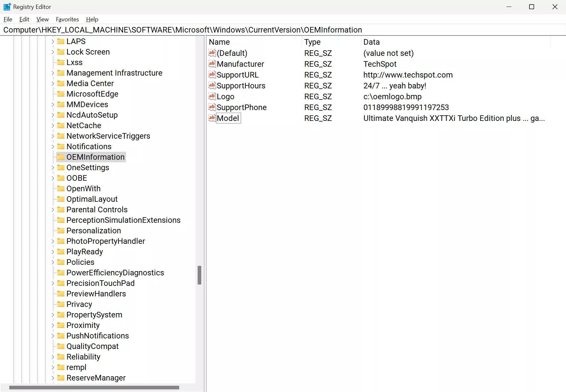Image resolution: width=566 pixels, height=392 pixels.
Task: Click the folder icon of LAPS key
Action: 61,41
